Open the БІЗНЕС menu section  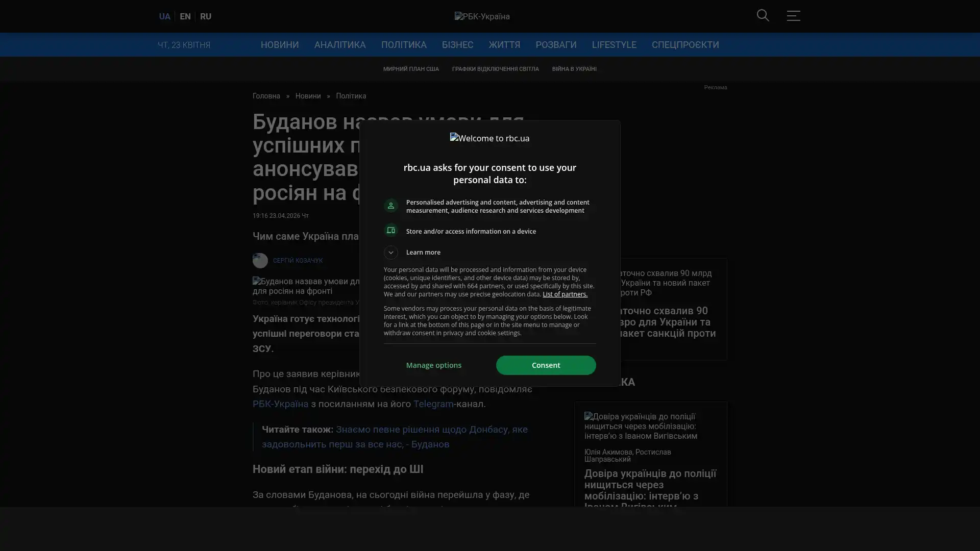coord(457,45)
